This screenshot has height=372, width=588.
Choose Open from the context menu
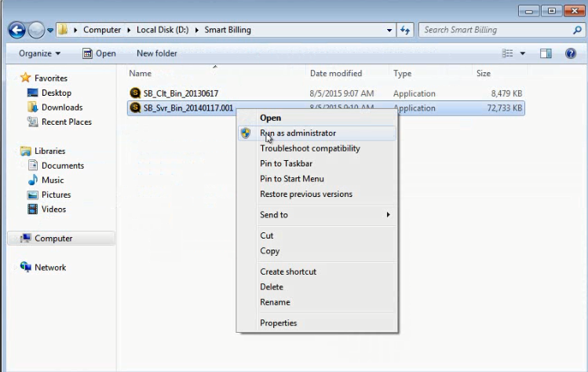[x=317, y=118]
